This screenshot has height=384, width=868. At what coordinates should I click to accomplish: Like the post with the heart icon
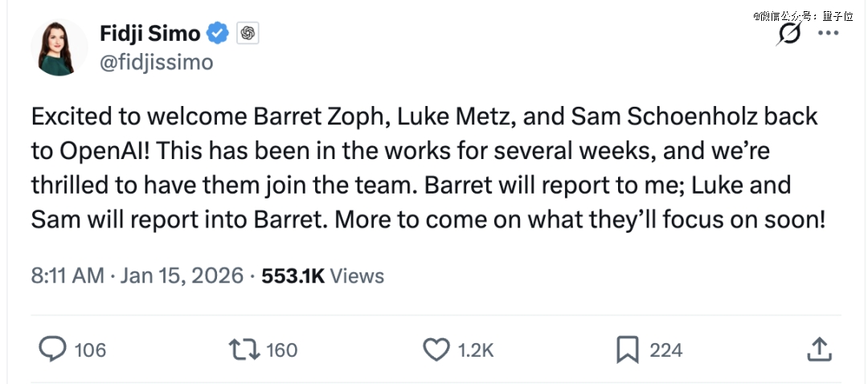[436, 349]
